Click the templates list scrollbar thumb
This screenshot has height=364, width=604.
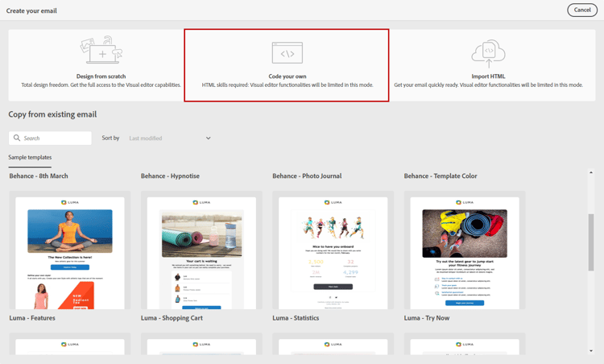tap(591, 242)
